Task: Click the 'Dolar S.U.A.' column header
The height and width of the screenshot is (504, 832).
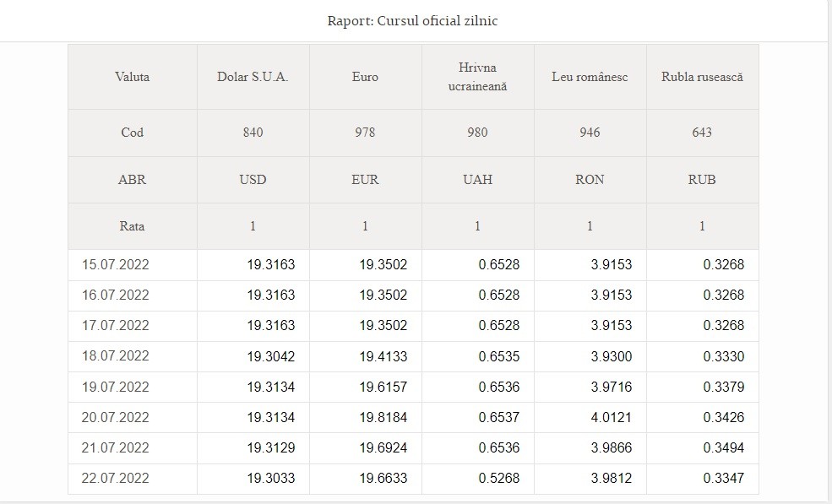Action: (253, 77)
